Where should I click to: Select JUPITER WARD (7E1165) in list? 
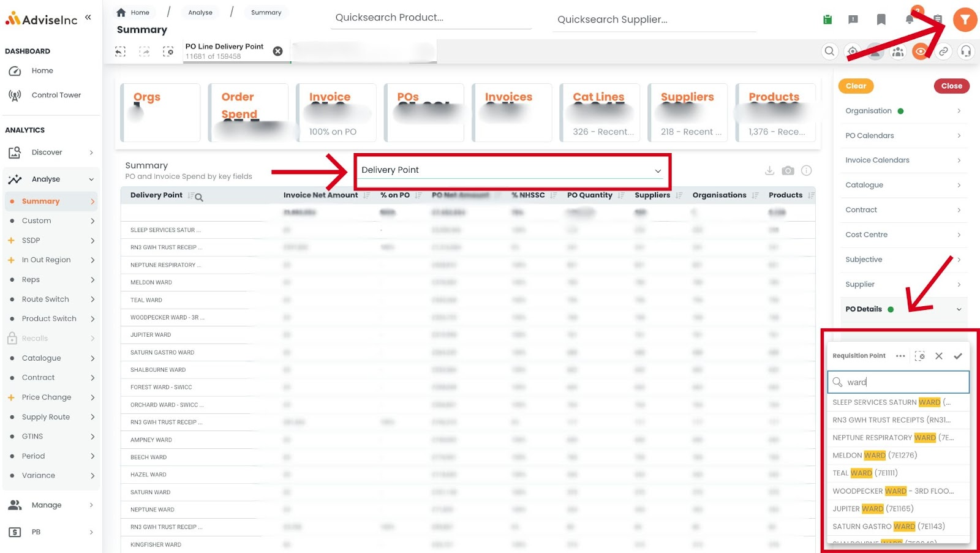tap(898, 508)
